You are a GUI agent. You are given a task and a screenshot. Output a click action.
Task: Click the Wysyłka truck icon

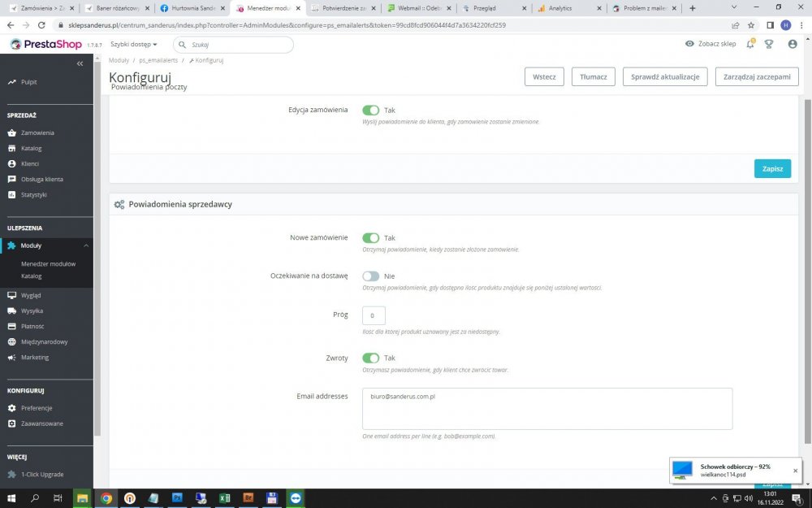pos(12,311)
